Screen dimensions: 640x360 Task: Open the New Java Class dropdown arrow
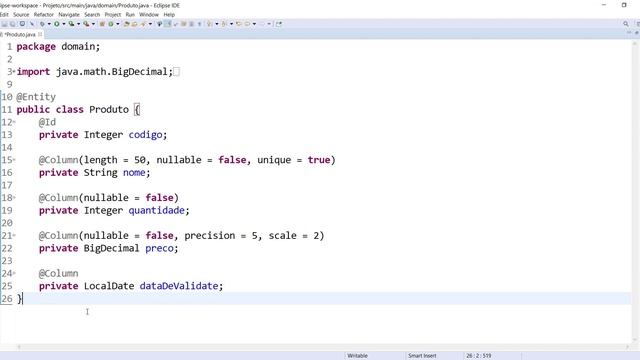118,24
